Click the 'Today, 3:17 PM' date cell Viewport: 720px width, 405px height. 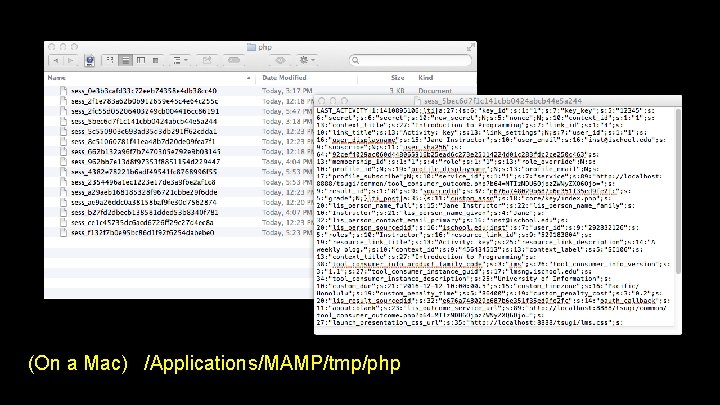click(x=287, y=91)
